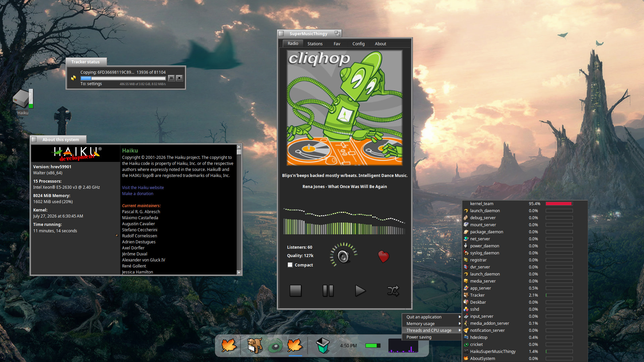This screenshot has width=644, height=362.
Task: Select kernel_team in the thread list
Action: (x=525, y=204)
